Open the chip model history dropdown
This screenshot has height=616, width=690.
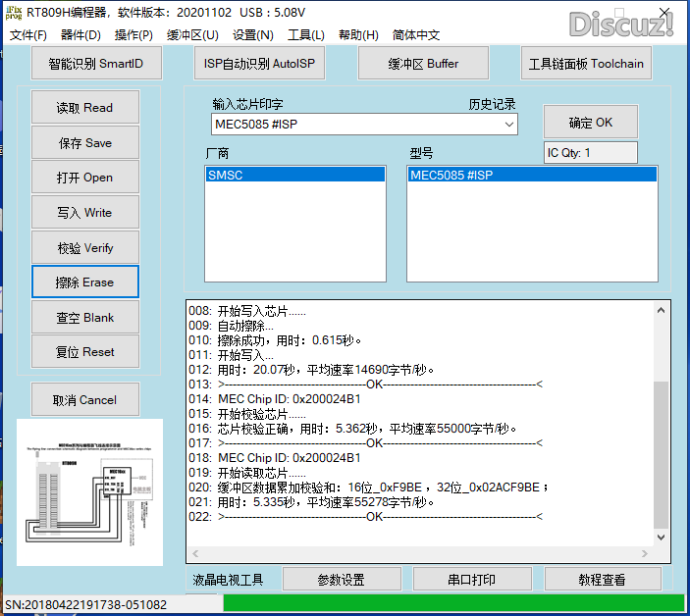tap(508, 125)
